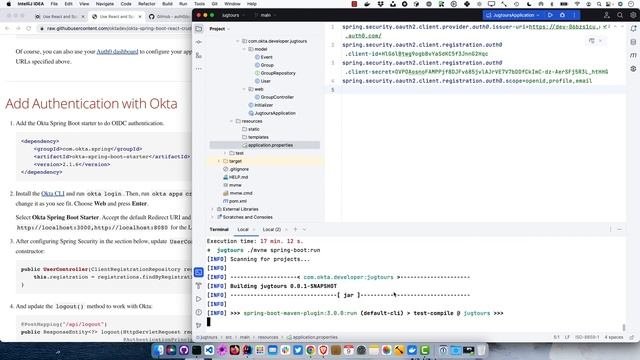Screen dimensions: 640x360
Task: Open Terminal panel options menu
Action: 611,229
